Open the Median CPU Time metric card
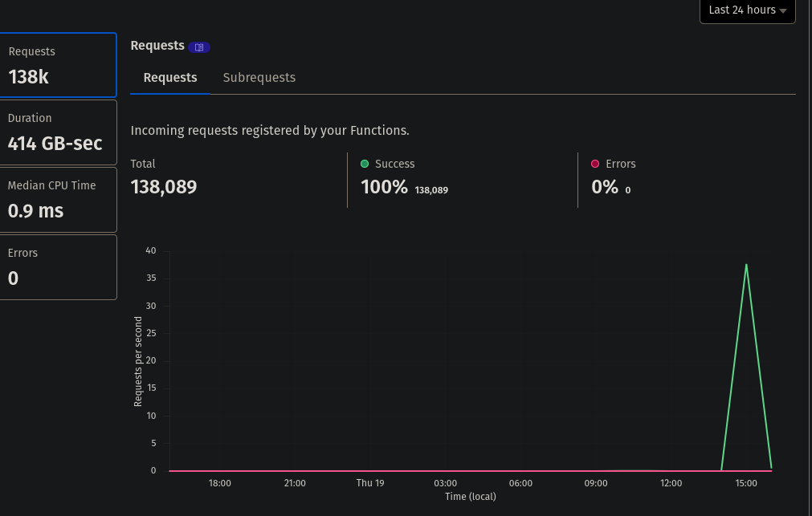This screenshot has width=812, height=516. pyautogui.click(x=58, y=199)
